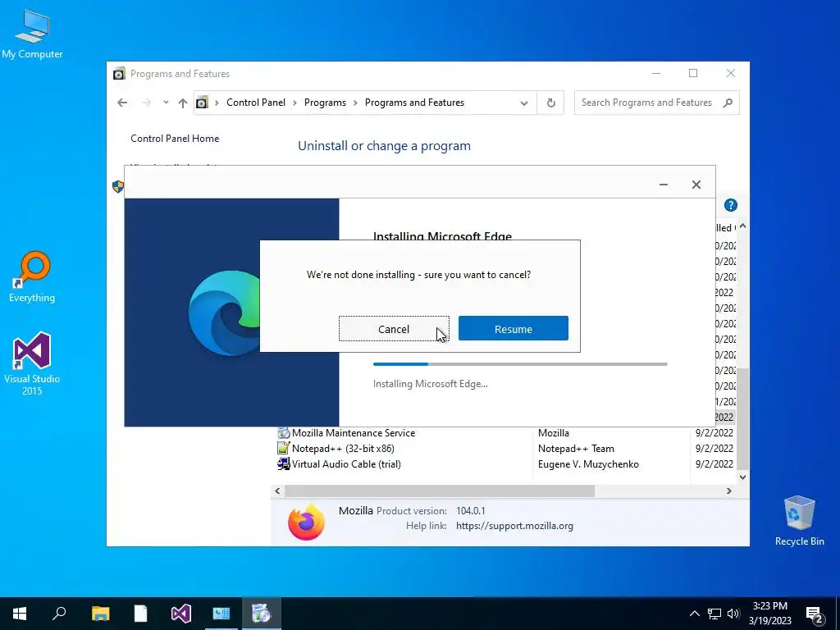Click Mozilla Maintenance Service icon in list
The image size is (840, 630).
coord(283,432)
